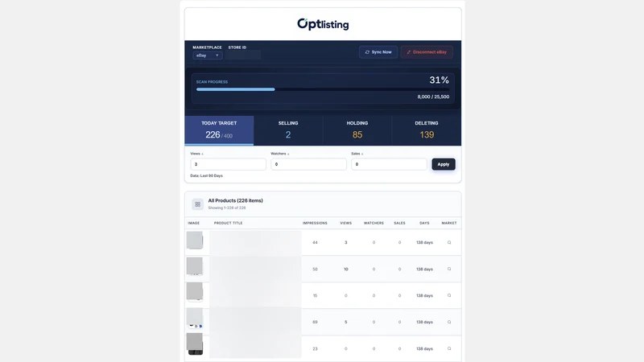Sort by Sales column header
The width and height of the screenshot is (644, 362).
[x=399, y=223]
